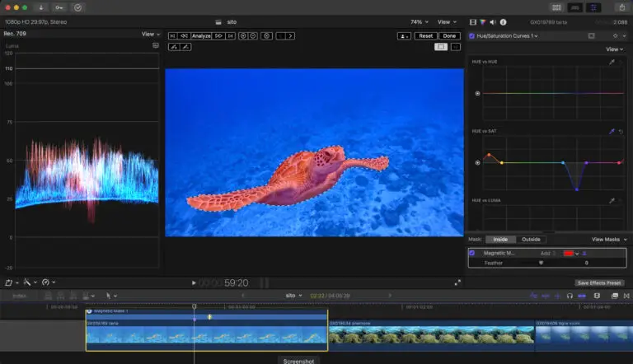Open the Video inspector tab
Image resolution: width=633 pixels, height=364 pixels.
pyautogui.click(x=473, y=22)
